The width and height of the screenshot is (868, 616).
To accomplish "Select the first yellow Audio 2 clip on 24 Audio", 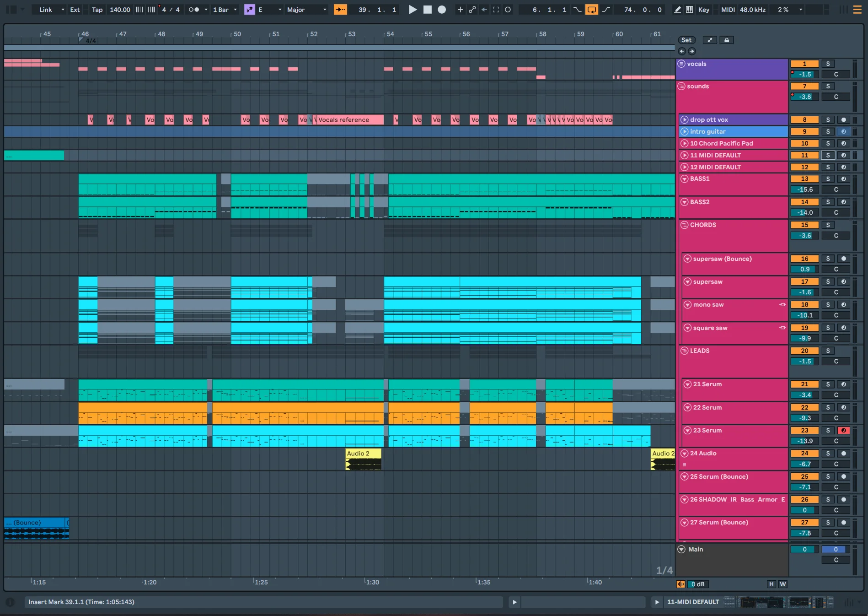I will pos(364,459).
